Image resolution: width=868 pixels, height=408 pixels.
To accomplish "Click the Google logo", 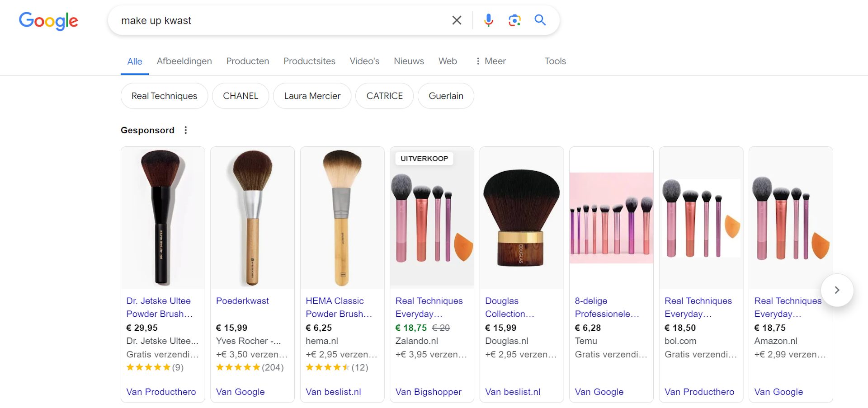I will coord(48,21).
